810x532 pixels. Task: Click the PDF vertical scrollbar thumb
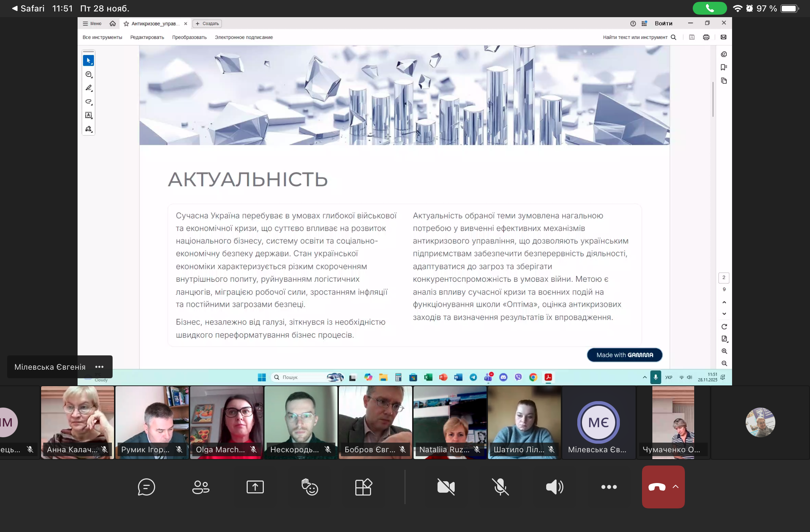point(713,99)
